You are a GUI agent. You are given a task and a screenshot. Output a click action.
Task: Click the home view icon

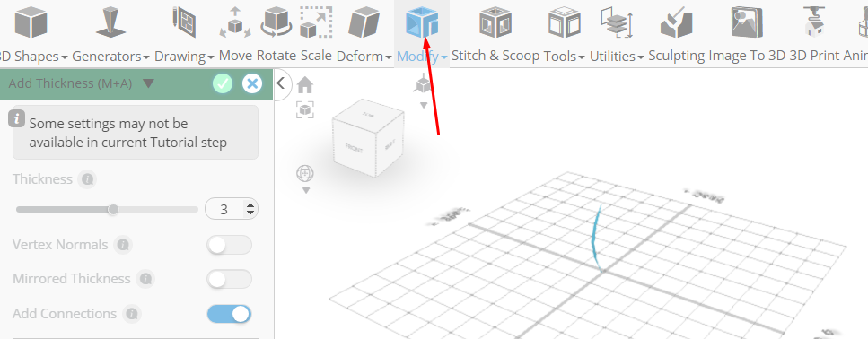tap(305, 85)
